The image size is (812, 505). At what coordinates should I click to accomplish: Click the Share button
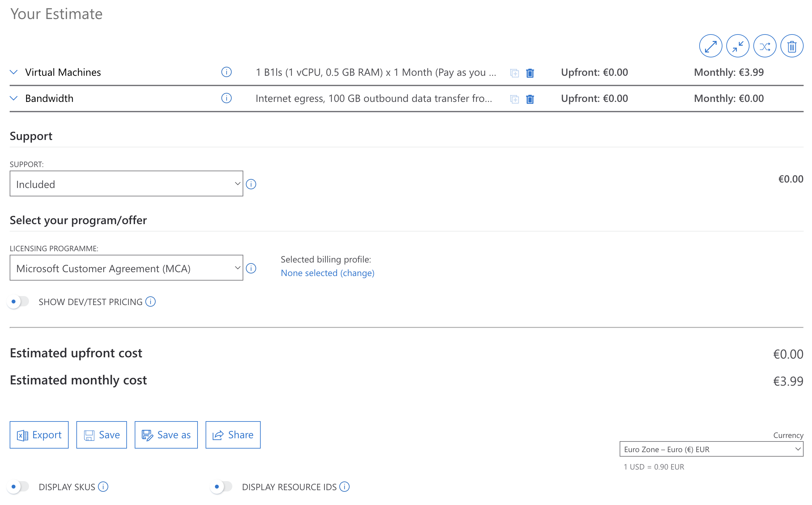coord(233,435)
